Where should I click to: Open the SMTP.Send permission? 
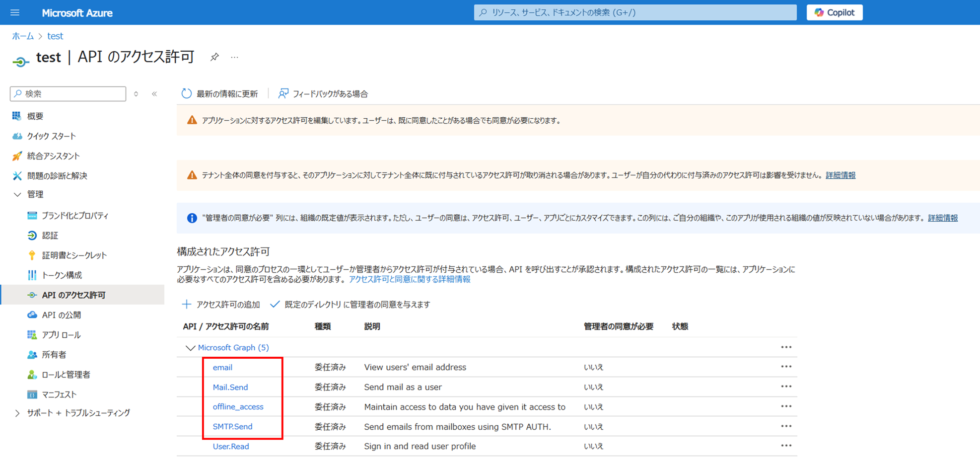[x=232, y=426]
